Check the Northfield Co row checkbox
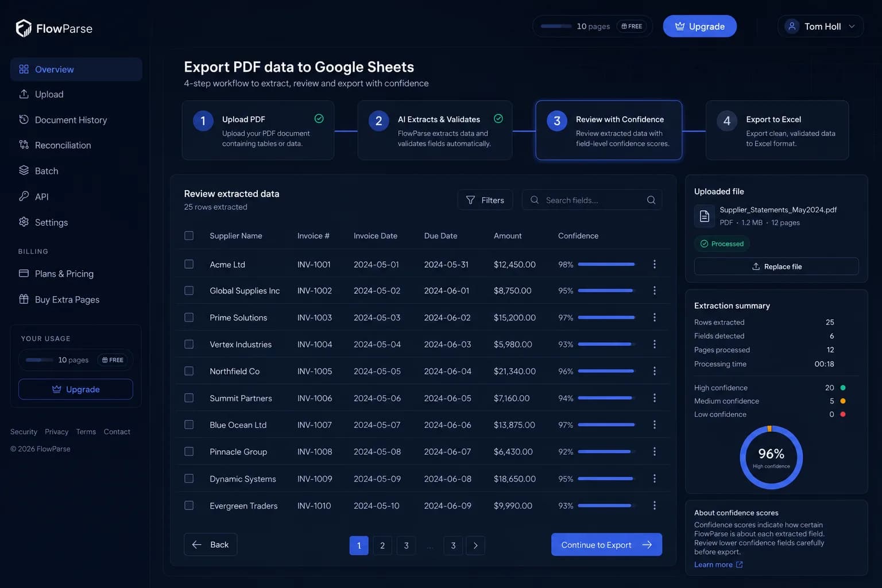 pos(189,371)
